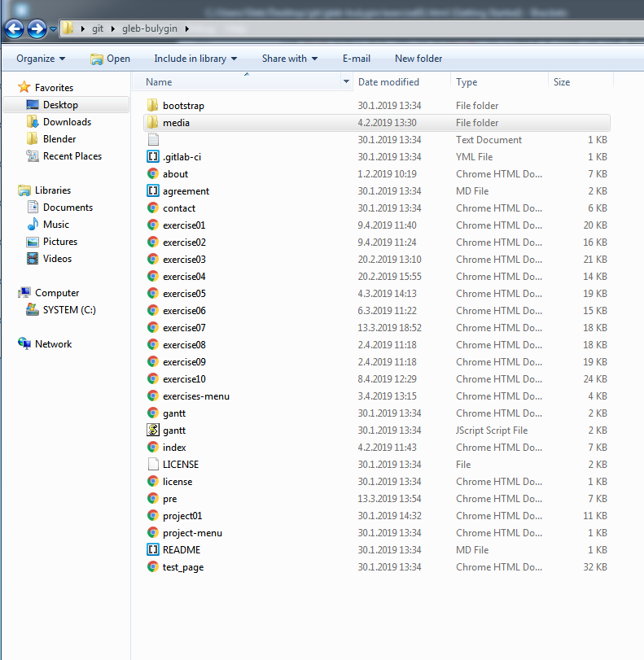Select the exercise07 file icon
The height and width of the screenshot is (660, 644).
[x=153, y=328]
